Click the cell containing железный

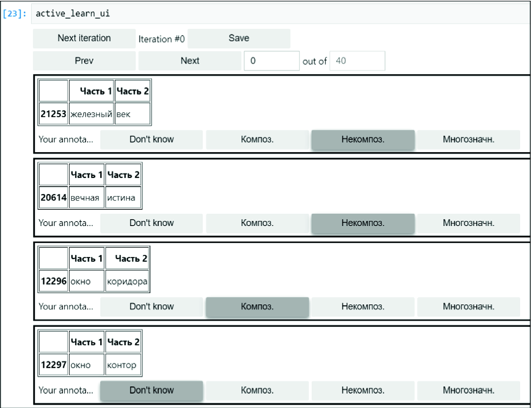91,114
